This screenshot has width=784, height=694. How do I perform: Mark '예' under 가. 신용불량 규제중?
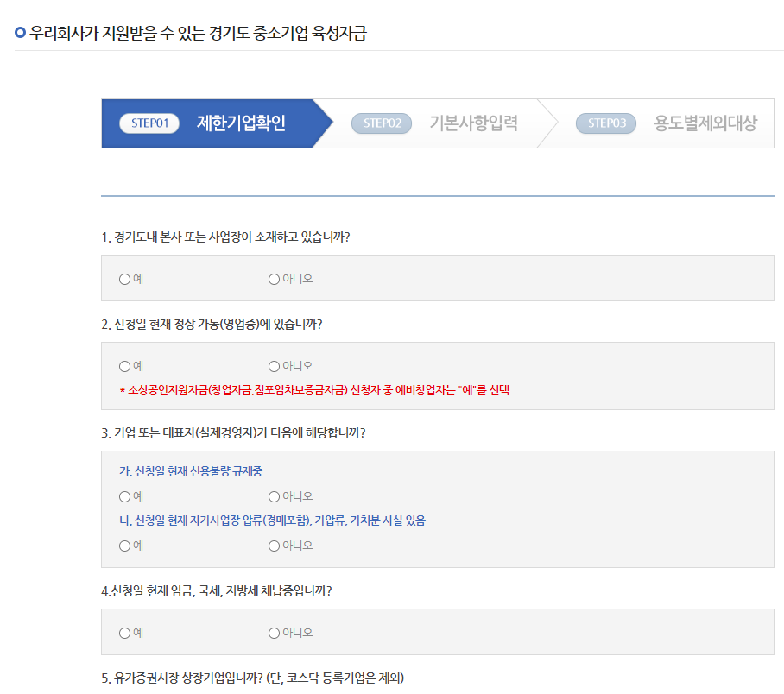click(x=125, y=496)
